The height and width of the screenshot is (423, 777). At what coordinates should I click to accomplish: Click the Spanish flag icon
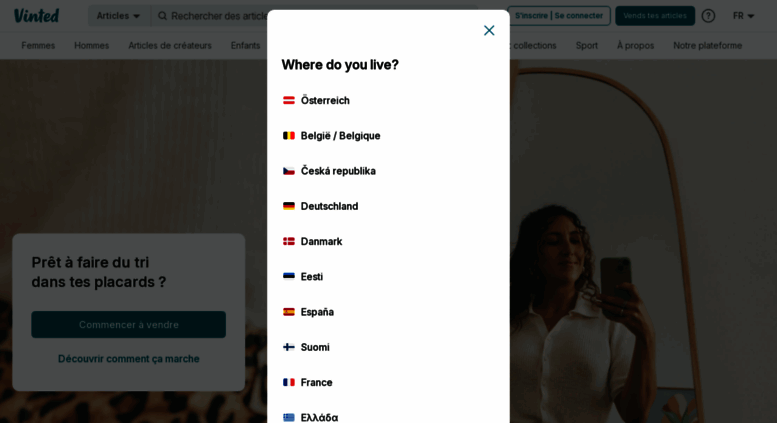click(289, 312)
